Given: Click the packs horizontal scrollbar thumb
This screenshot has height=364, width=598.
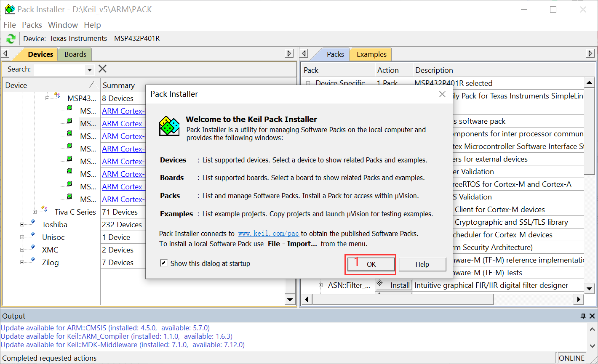Looking at the screenshot, I should (402, 299).
